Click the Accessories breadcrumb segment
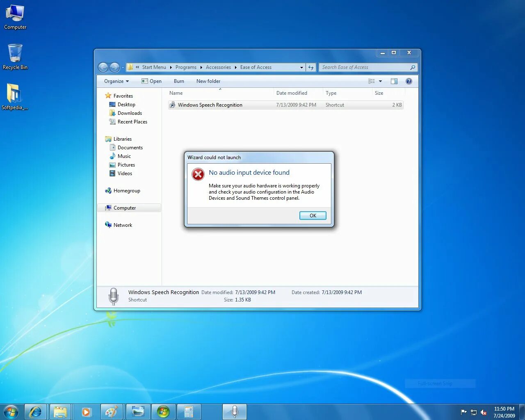 tap(218, 67)
